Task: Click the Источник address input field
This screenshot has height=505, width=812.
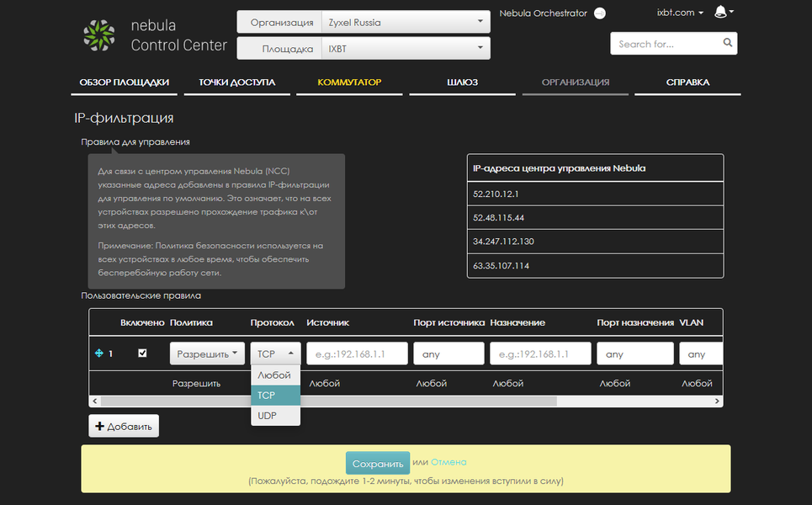Action: coord(357,353)
